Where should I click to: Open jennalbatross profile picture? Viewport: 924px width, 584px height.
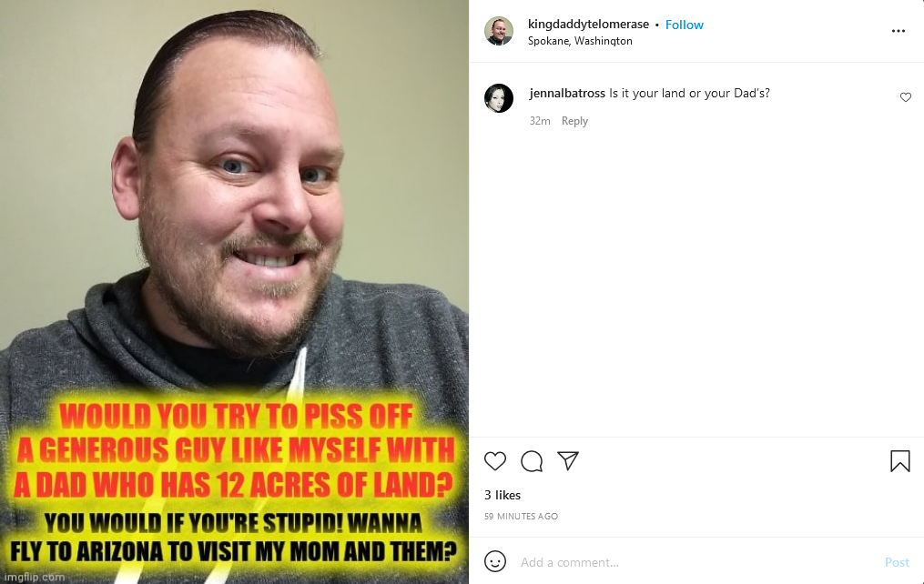coord(499,97)
